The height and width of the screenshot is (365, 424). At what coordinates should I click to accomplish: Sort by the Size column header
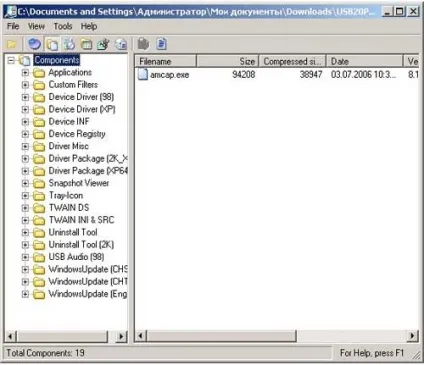[227, 61]
